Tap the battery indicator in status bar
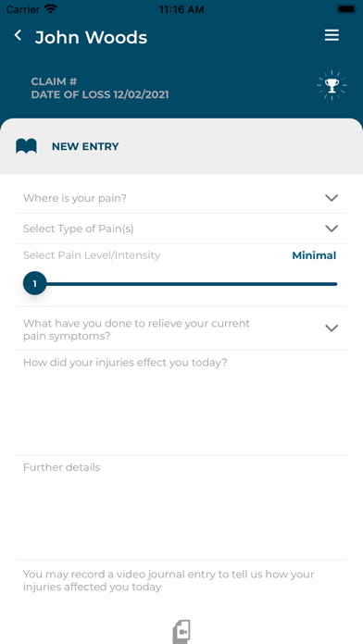Screen dimensions: 363x644 pyautogui.click(x=346, y=8)
